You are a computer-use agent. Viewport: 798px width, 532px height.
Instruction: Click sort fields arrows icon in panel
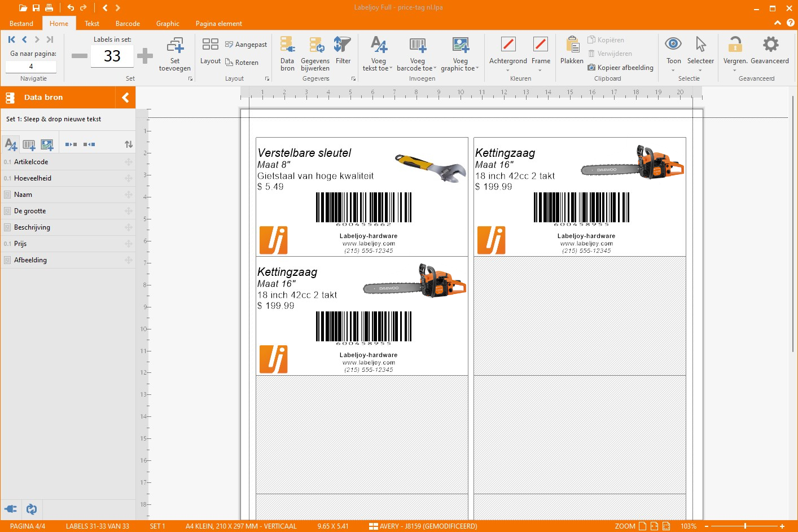pos(129,144)
